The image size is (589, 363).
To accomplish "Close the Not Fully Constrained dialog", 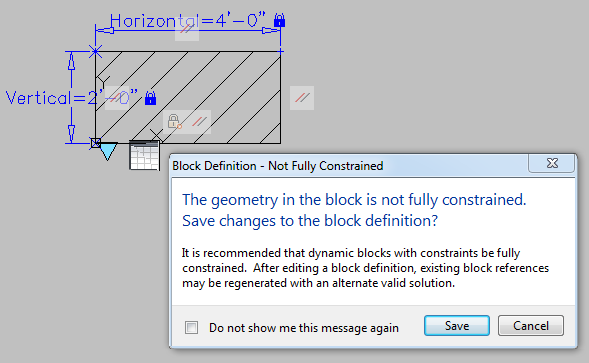I will click(552, 163).
